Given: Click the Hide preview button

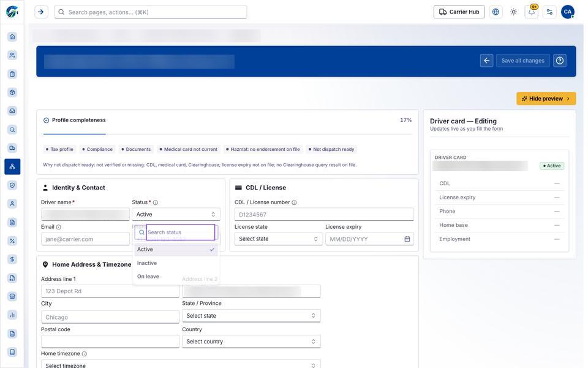Looking at the screenshot, I should (546, 98).
